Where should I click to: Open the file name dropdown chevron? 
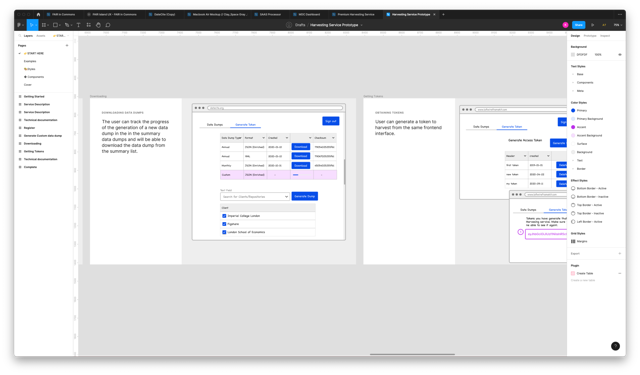click(362, 25)
